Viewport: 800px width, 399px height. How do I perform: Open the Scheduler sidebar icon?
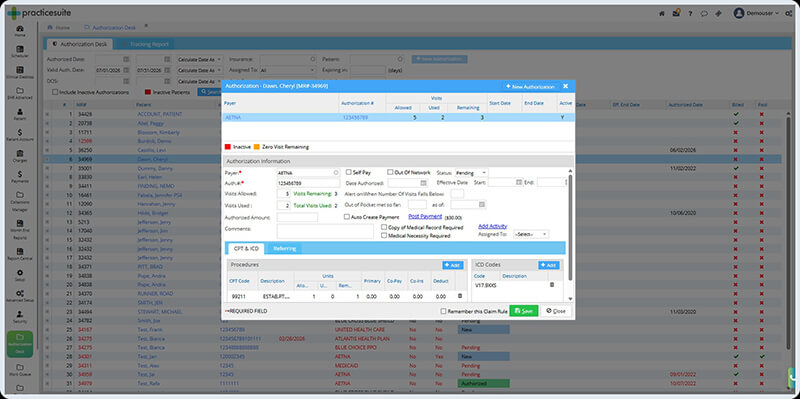[19, 52]
